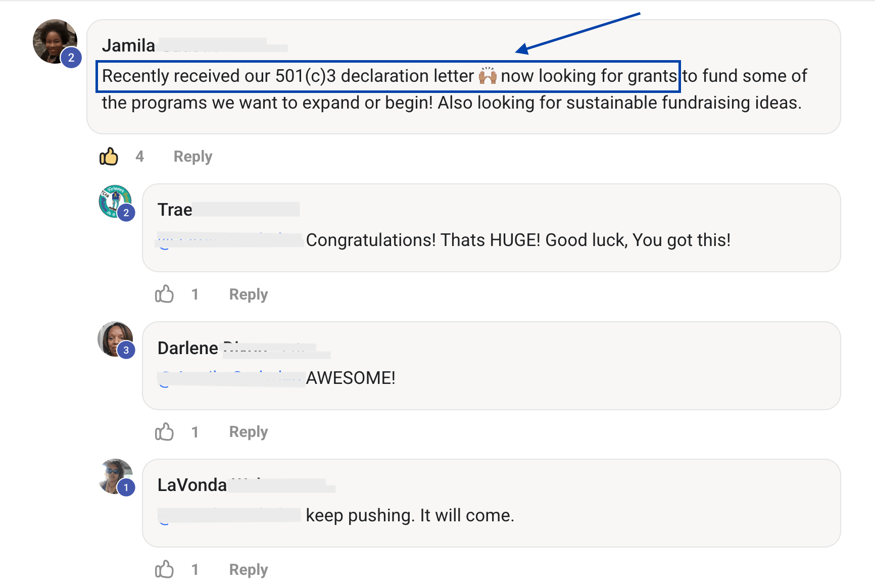Screen dimensions: 875x588
Task: Click the level 2 badge on Jamila's avatar
Action: [x=71, y=58]
